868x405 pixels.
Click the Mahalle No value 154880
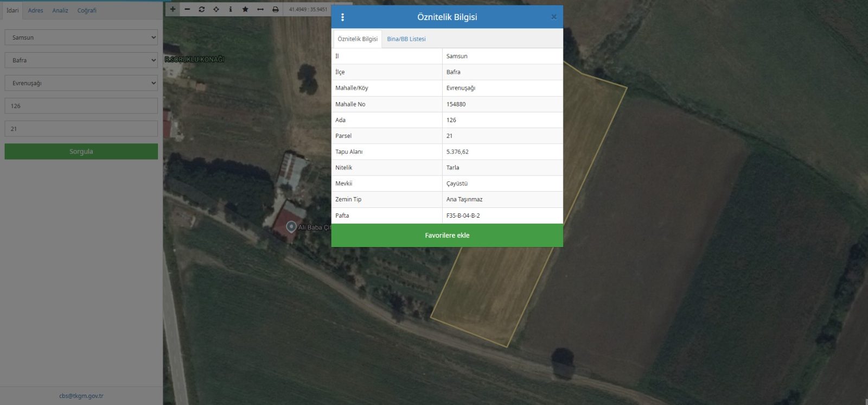(456, 104)
